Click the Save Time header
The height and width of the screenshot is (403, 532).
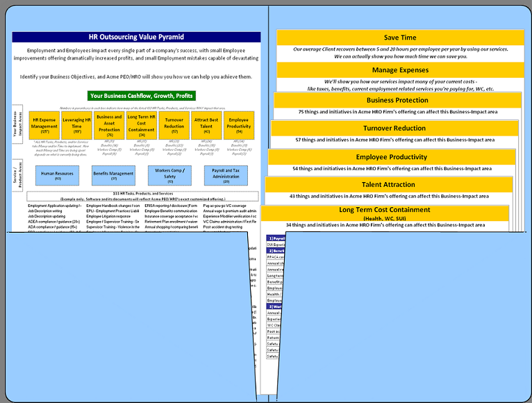tap(400, 38)
